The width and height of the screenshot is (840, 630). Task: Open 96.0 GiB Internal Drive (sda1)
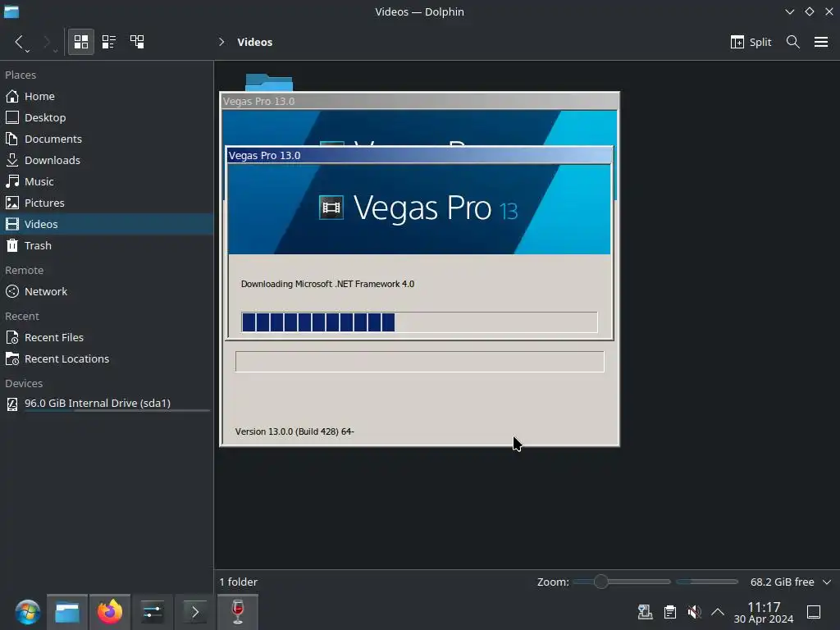point(107,404)
